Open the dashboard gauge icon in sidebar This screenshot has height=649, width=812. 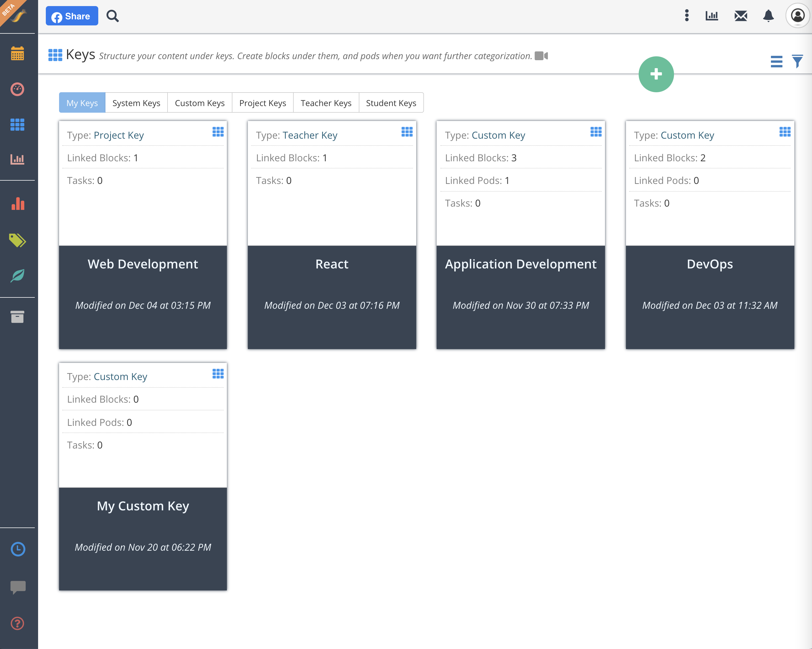[17, 89]
